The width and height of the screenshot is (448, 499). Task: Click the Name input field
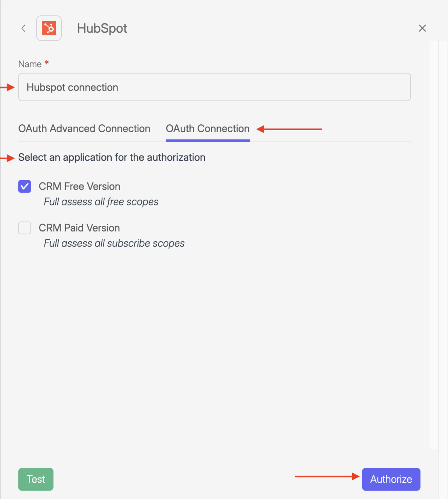tap(214, 87)
